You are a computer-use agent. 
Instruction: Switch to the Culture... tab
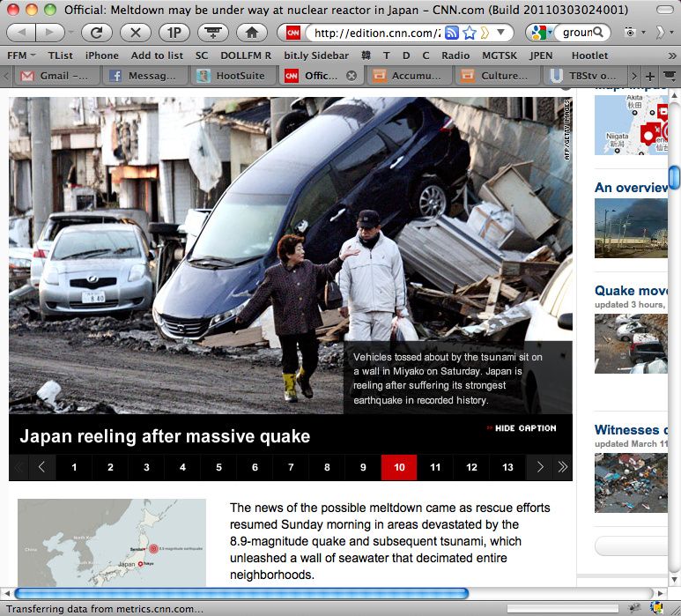[x=498, y=76]
